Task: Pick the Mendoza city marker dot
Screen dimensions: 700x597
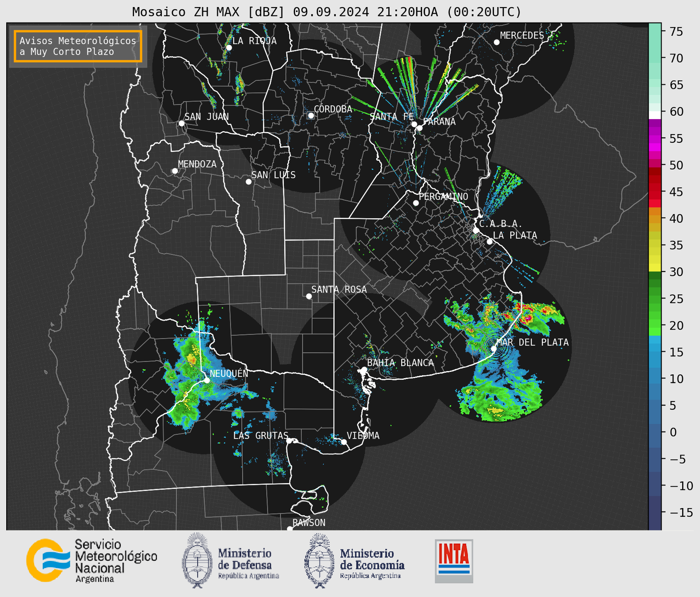Action: coord(175,171)
